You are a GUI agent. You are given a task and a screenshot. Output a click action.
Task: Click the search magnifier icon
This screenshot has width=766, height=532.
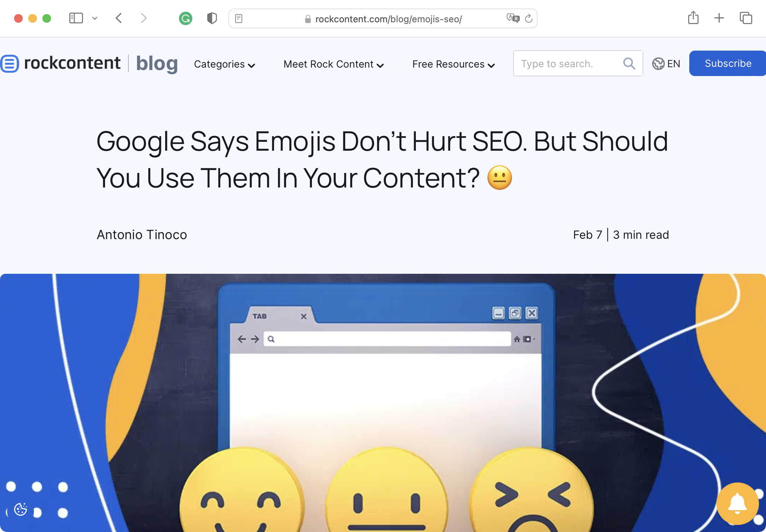click(629, 64)
